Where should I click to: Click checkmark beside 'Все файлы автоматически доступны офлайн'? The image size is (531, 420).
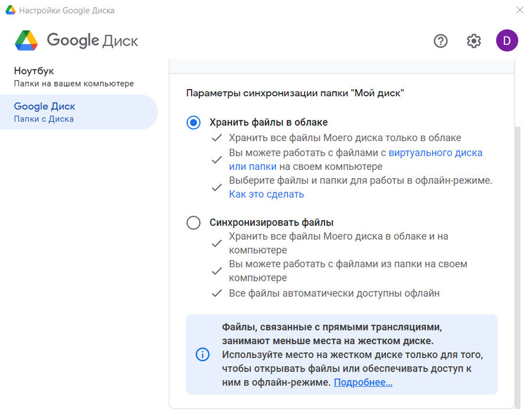pyautogui.click(x=217, y=293)
